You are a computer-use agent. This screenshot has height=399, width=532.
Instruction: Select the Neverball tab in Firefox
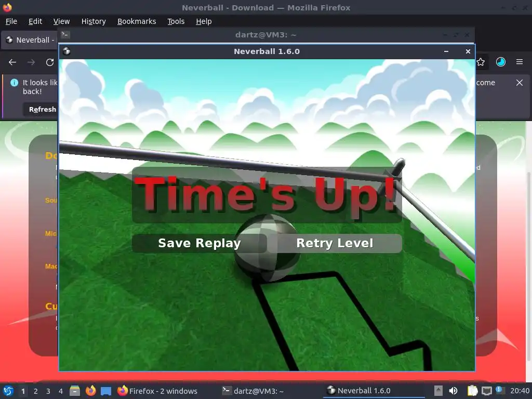point(30,40)
